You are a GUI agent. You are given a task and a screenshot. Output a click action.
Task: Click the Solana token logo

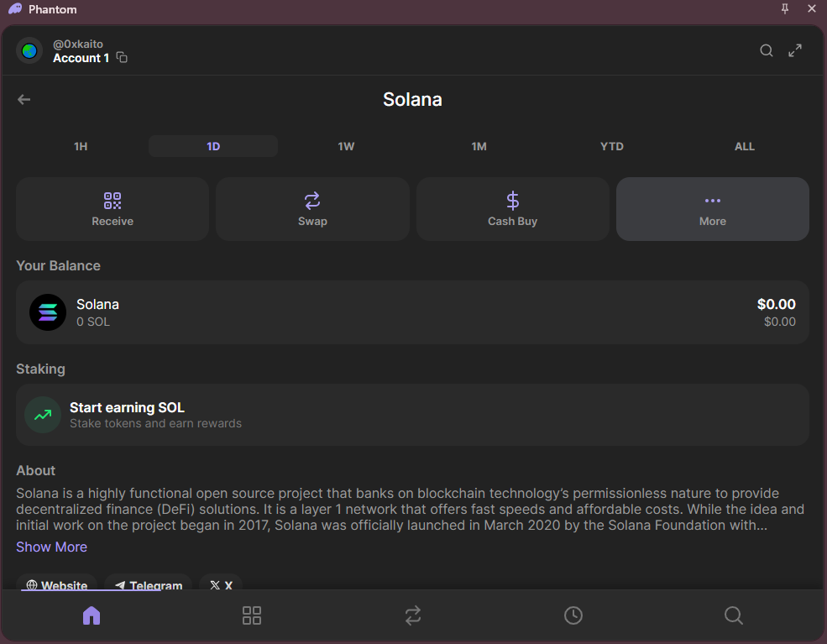point(48,312)
